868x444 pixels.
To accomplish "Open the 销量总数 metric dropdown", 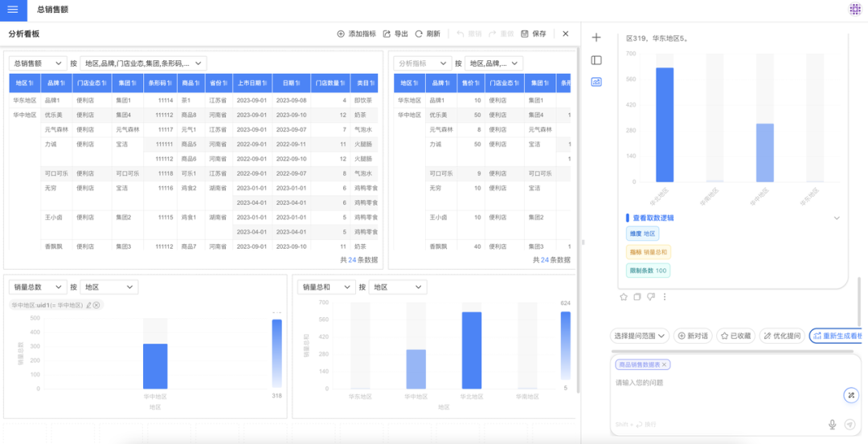I will [38, 287].
